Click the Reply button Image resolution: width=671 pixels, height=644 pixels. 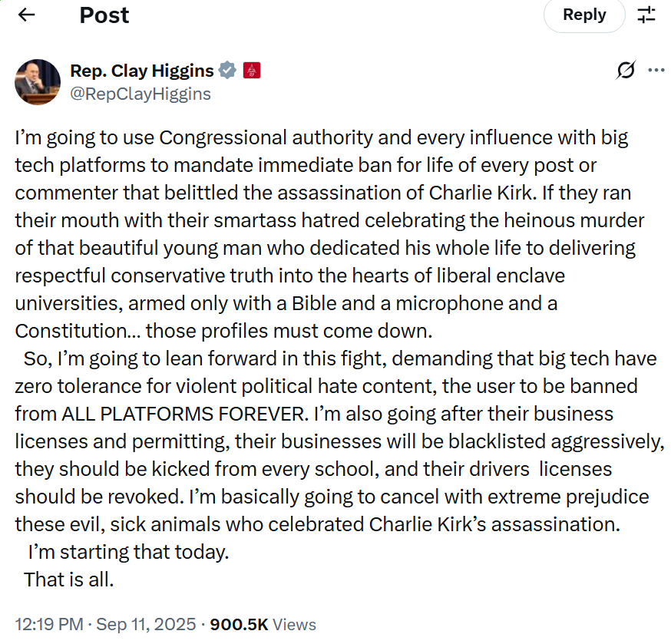tap(584, 15)
